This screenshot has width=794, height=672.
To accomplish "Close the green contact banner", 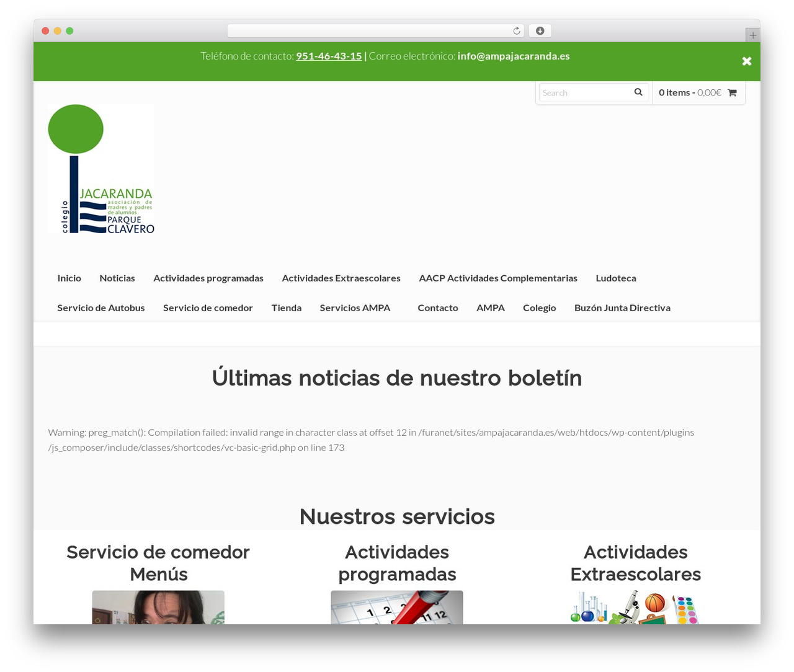I will (747, 61).
